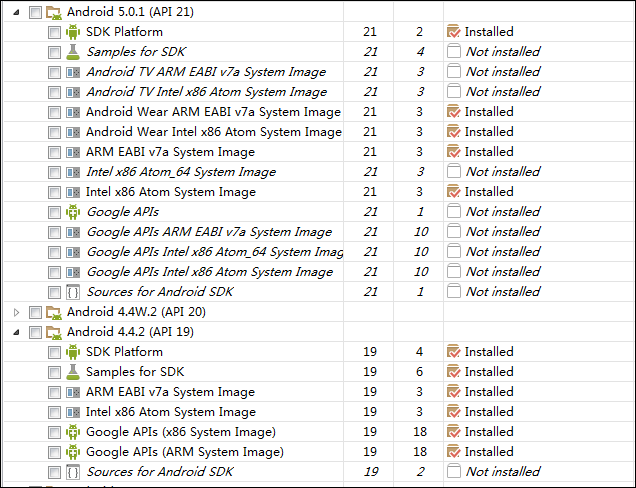This screenshot has width=636, height=488.
Task: Click the Google APIs (ARM System Image) label
Action: (x=185, y=452)
